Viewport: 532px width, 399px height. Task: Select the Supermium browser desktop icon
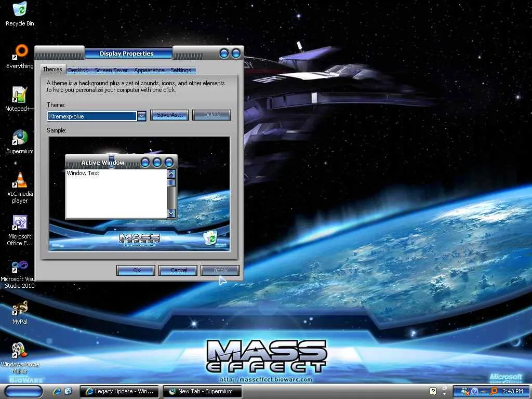pos(20,142)
